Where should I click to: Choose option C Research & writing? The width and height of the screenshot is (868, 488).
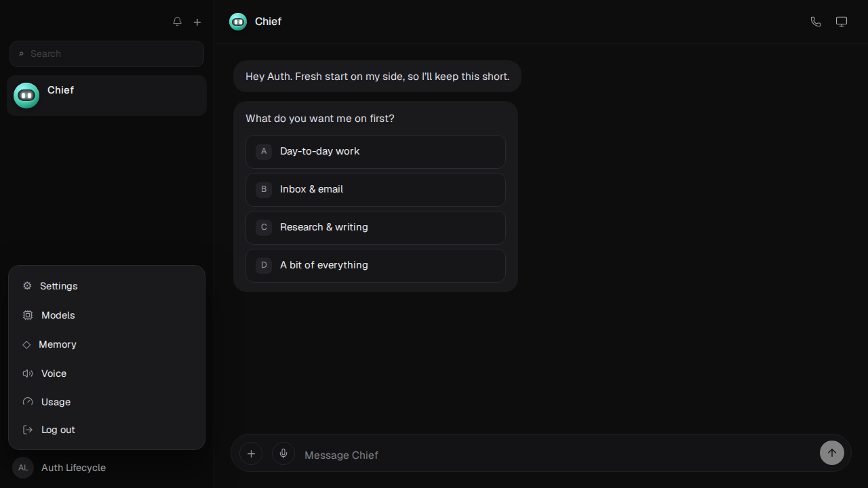coord(376,227)
